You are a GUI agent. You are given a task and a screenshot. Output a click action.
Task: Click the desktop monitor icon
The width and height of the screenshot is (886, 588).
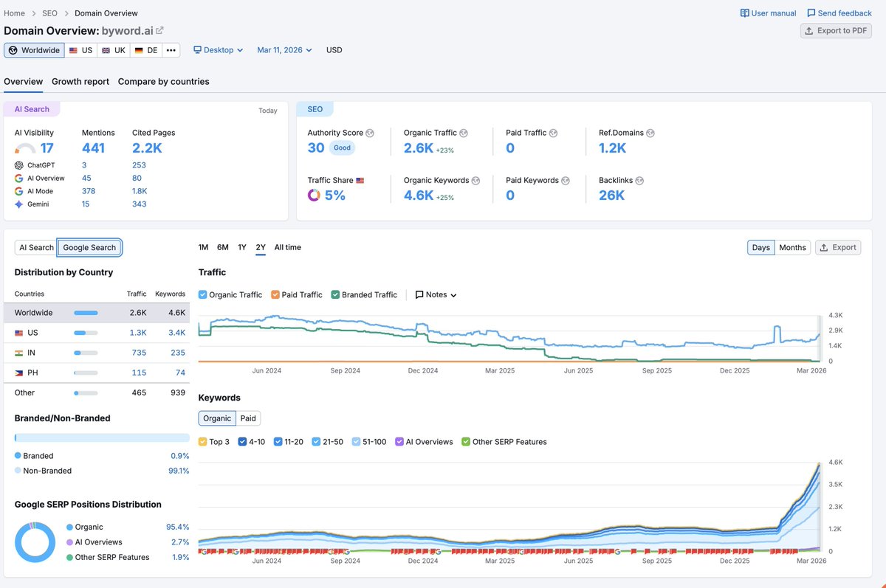(197, 50)
